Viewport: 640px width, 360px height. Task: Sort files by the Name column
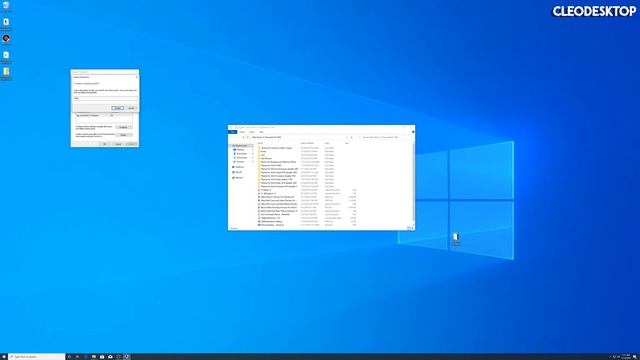click(x=260, y=143)
